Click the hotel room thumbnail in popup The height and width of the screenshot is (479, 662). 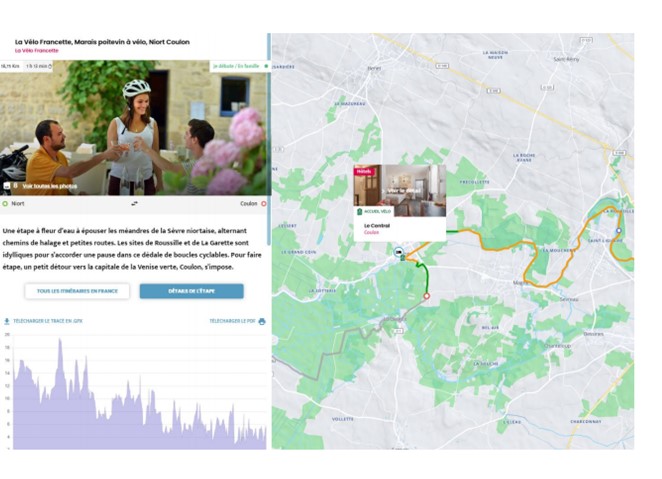tap(400, 191)
